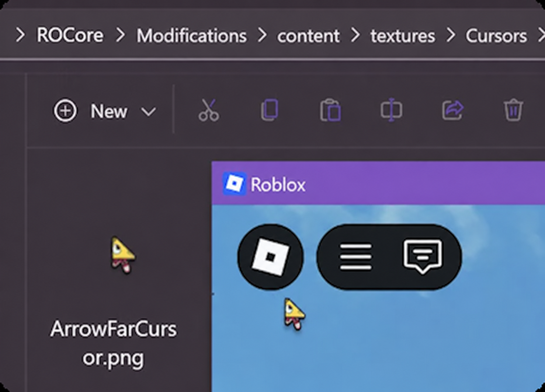Image resolution: width=545 pixels, height=392 pixels.
Task: Click the Roblox window title text
Action: click(x=278, y=184)
